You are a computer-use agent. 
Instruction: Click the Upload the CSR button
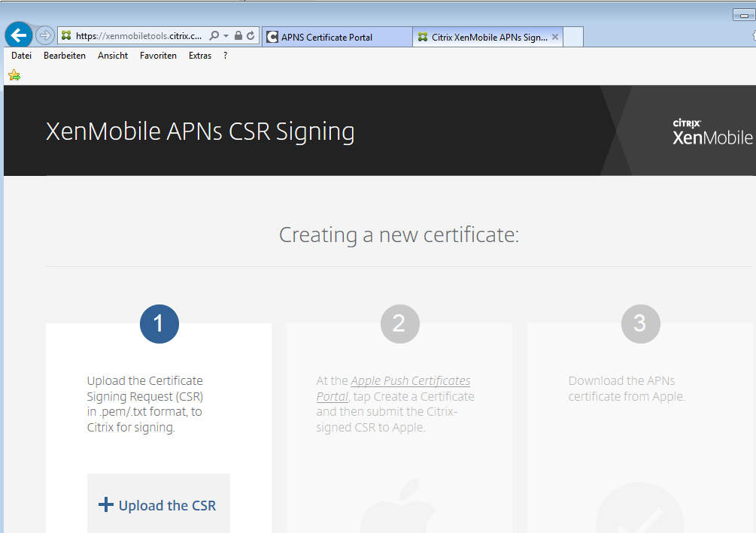159,504
